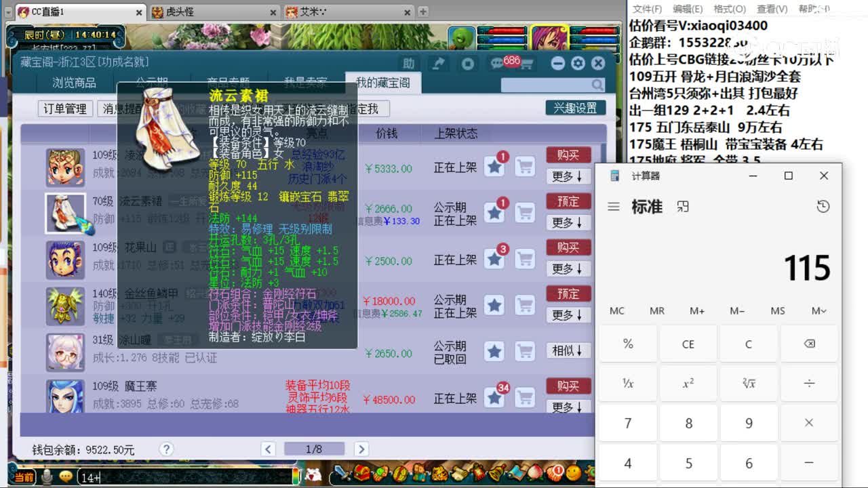
Task: Add the ¥2666.00 流云素裙 to cart
Action: pyautogui.click(x=525, y=213)
